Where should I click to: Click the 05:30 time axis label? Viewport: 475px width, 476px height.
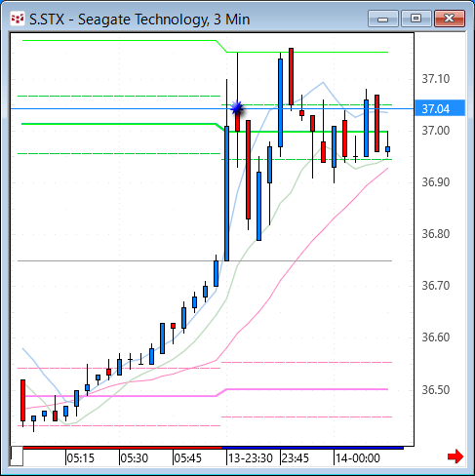click(x=135, y=458)
